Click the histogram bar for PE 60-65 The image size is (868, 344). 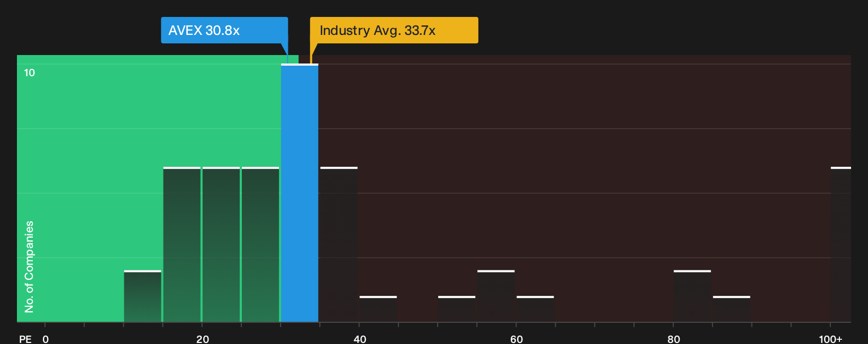535,309
